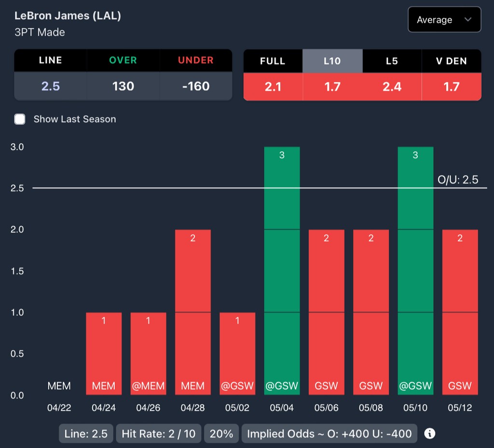Click the 20% chip
This screenshot has height=448, width=494.
click(221, 434)
